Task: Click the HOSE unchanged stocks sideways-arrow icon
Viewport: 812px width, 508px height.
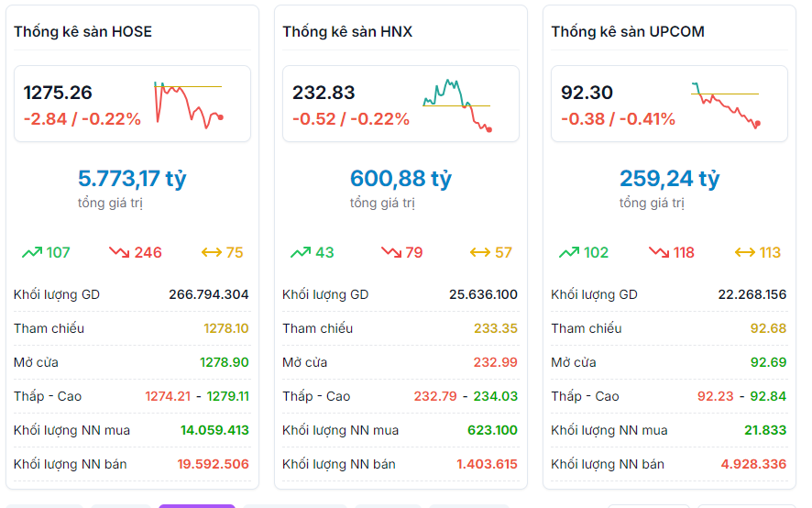Action: (211, 252)
